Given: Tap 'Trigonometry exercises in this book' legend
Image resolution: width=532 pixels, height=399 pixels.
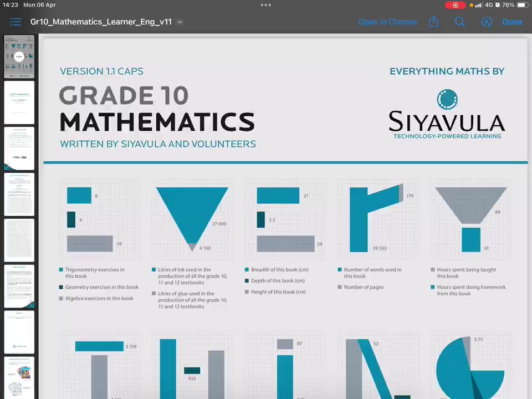Looking at the screenshot, I should (x=95, y=273).
